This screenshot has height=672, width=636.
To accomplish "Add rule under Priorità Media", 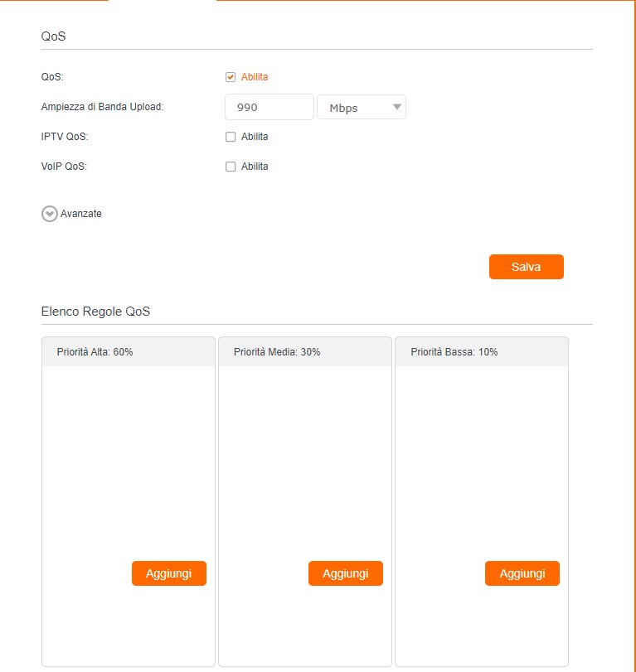I will 345,573.
